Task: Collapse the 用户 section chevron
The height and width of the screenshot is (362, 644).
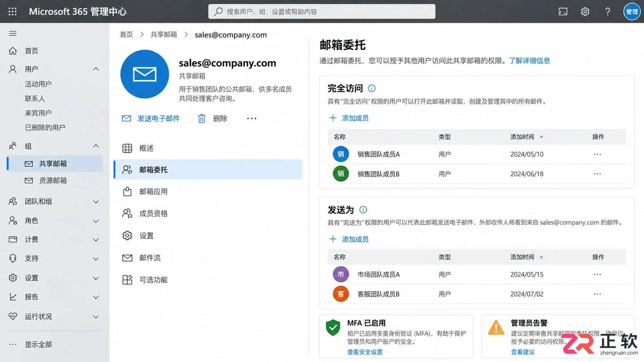Action: pos(96,69)
